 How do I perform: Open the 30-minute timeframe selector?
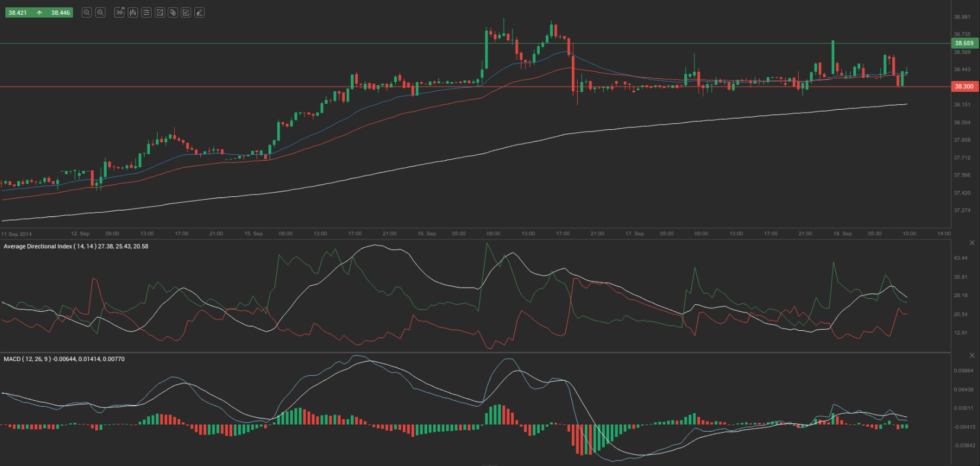tap(119, 12)
